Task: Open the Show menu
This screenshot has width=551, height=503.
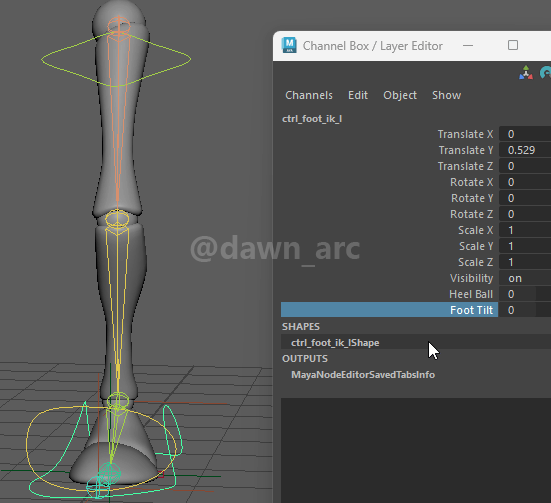Action: 446,95
